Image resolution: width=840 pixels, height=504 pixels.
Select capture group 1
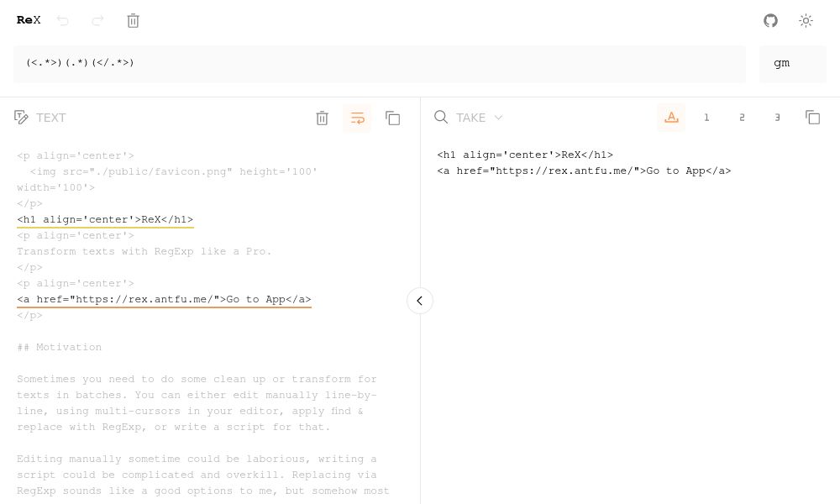706,118
